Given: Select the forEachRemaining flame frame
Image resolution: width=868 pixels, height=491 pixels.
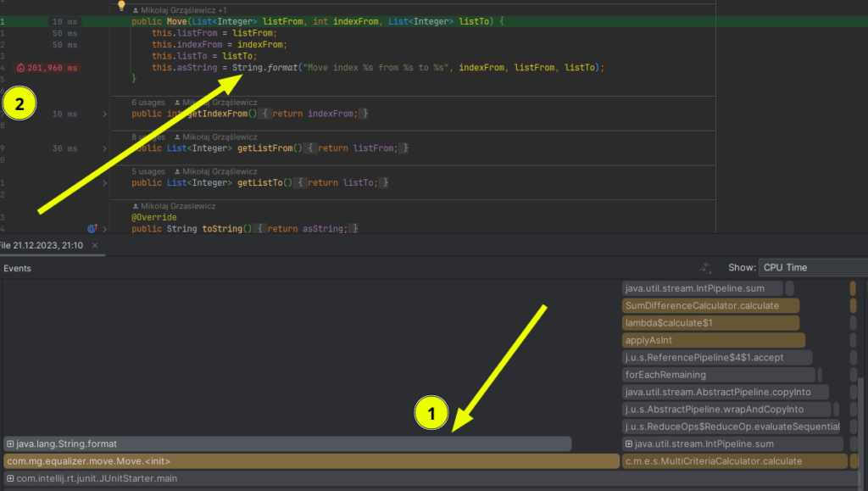Looking at the screenshot, I should click(719, 375).
